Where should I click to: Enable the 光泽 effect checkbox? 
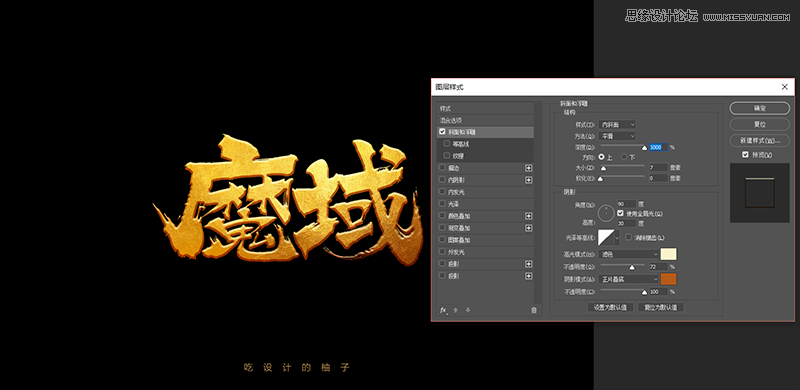click(x=442, y=204)
